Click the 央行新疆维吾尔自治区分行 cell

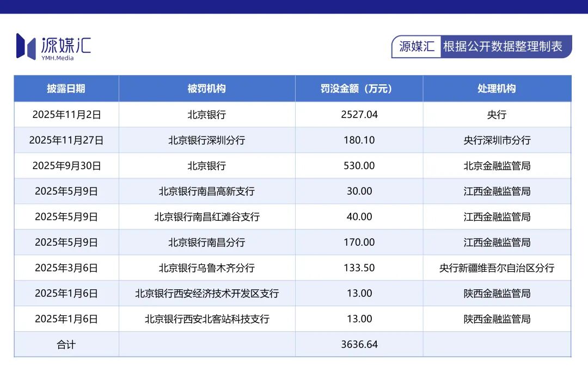496,268
